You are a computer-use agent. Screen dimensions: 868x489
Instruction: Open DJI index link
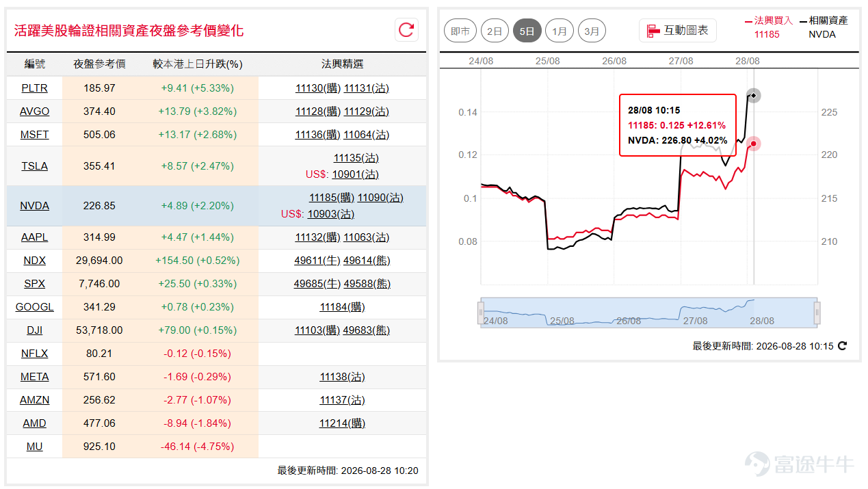point(34,330)
